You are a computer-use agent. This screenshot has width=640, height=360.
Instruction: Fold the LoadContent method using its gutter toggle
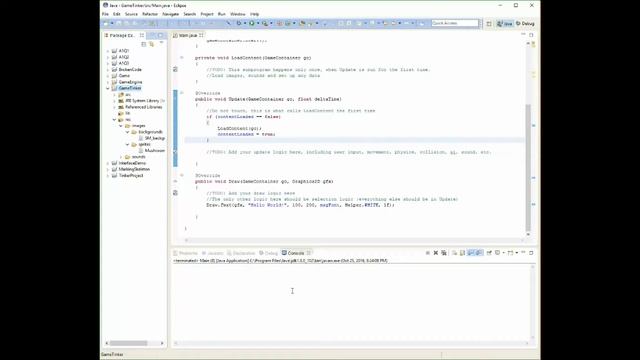182,58
